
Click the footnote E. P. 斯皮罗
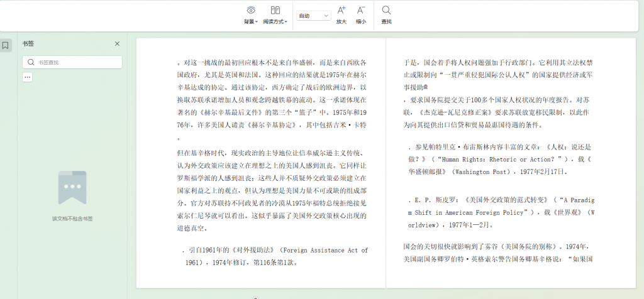click(x=501, y=212)
